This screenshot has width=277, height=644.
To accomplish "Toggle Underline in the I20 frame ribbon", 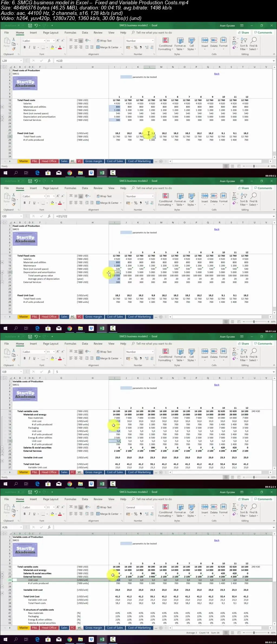I will [x=34, y=203].
